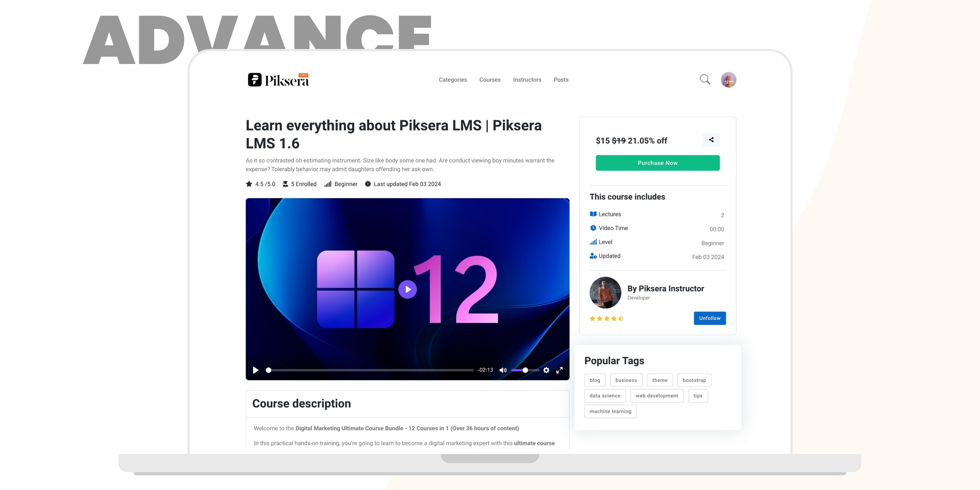The image size is (980, 490).
Task: Click the instructor profile photo
Action: tap(605, 292)
